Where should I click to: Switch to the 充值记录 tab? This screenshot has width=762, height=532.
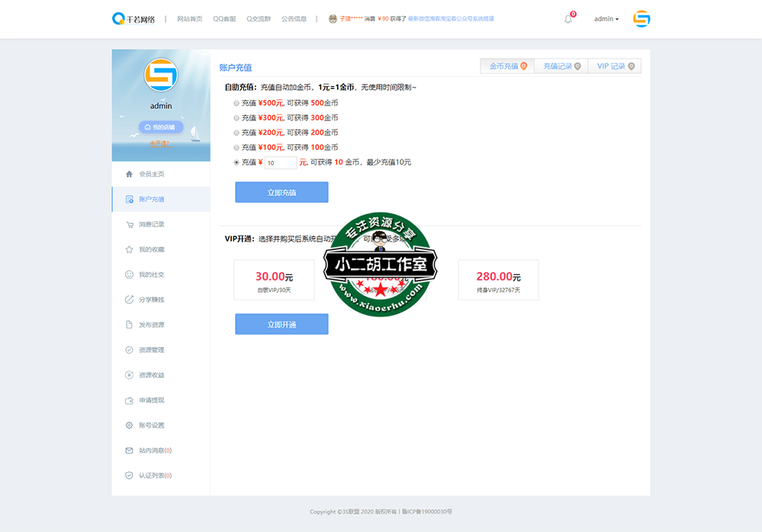coord(561,66)
